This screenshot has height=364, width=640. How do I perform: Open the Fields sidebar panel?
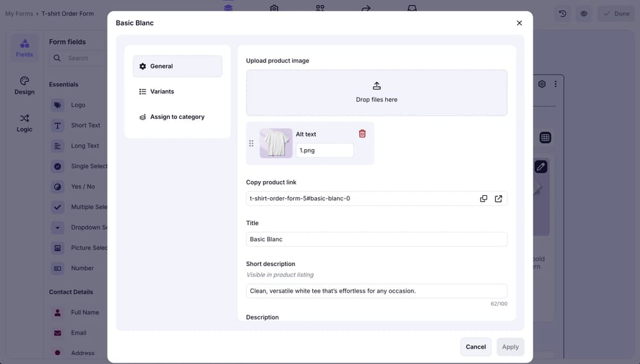pos(24,48)
